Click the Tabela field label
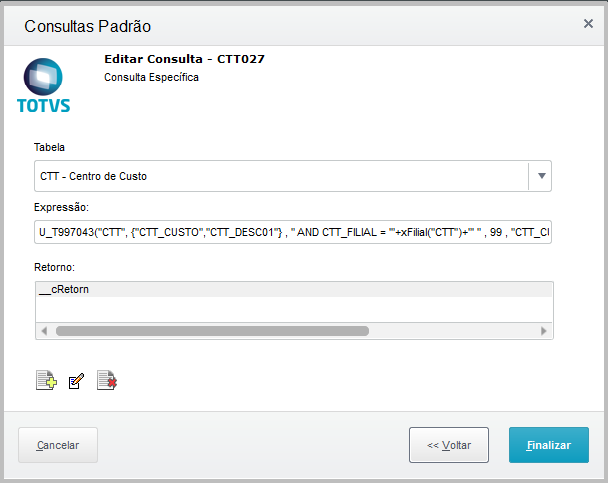Viewport: 608px width, 483px height. [x=50, y=147]
